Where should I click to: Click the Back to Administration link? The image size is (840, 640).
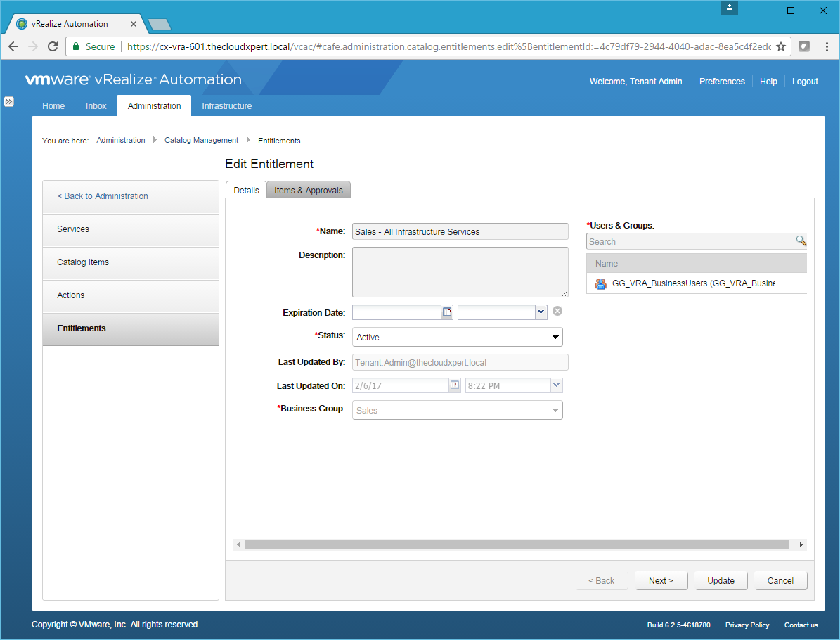coord(103,196)
